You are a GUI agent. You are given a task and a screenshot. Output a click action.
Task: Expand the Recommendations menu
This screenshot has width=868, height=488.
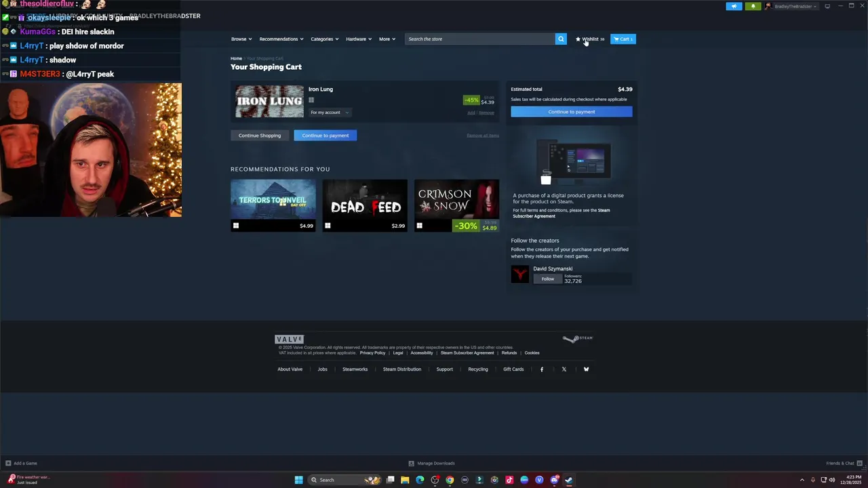[x=281, y=39]
